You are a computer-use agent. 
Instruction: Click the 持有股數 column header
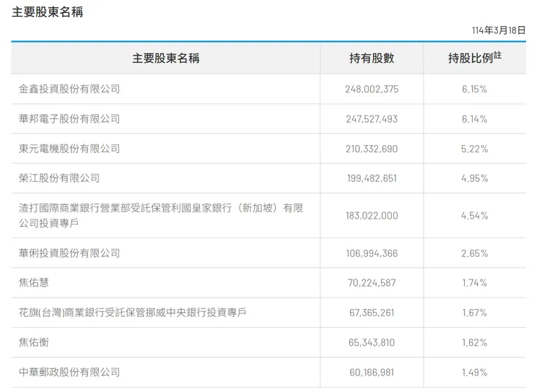pos(372,58)
